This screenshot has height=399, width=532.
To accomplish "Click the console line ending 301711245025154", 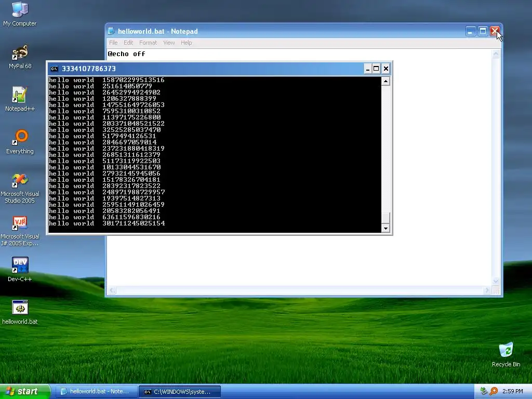I will [107, 223].
